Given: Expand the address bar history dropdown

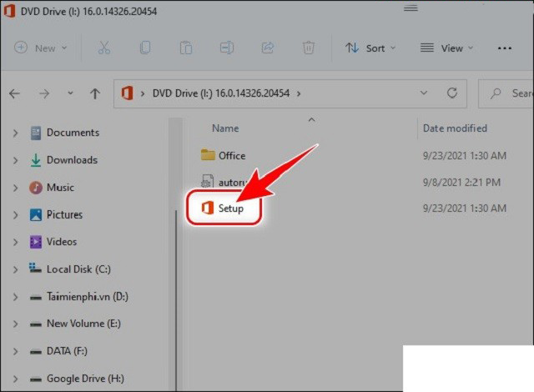Looking at the screenshot, I should click(430, 93).
